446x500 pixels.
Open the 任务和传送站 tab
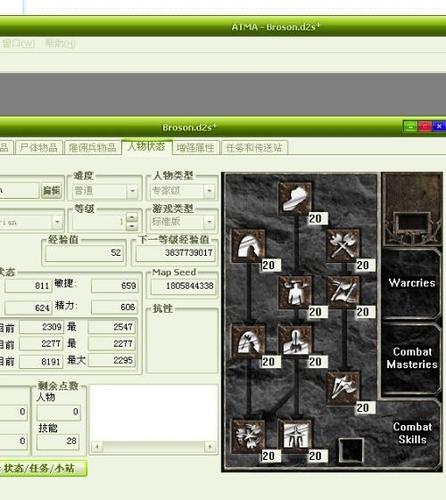[x=254, y=147]
